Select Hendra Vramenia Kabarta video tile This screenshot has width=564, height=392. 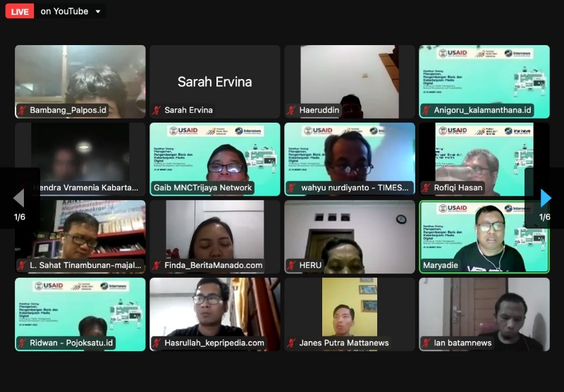click(80, 159)
